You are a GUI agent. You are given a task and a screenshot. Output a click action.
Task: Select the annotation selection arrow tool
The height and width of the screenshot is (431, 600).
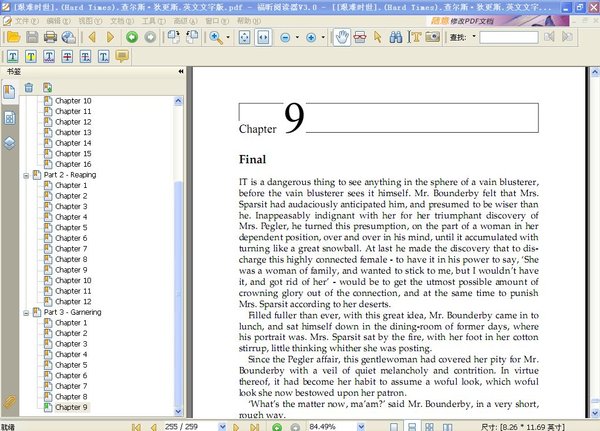378,37
